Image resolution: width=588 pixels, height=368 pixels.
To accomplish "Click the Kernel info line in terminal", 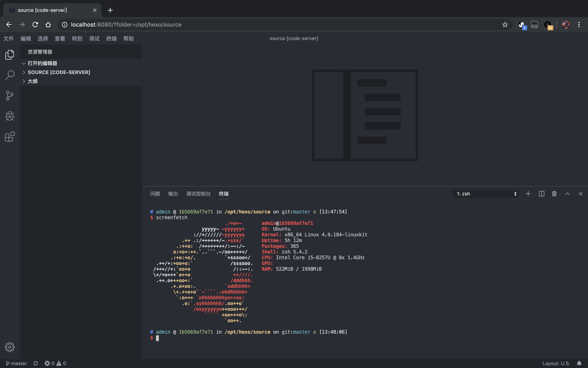I will [x=314, y=235].
